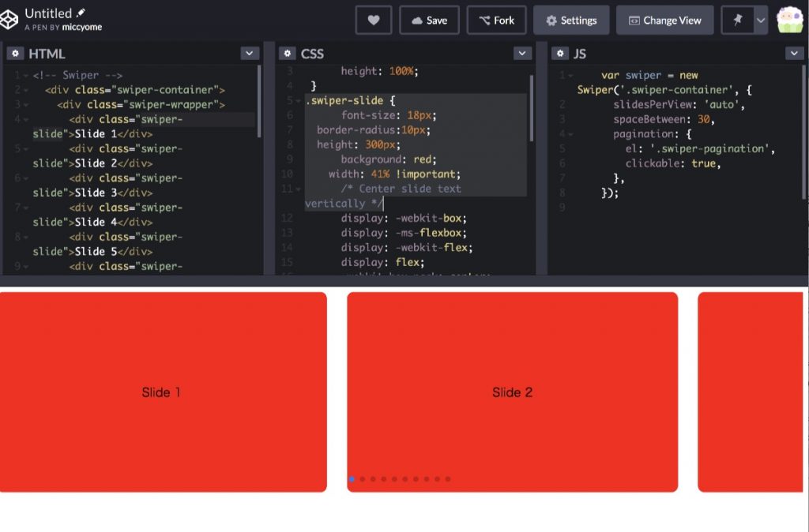Viewport: 809px width, 532px height.
Task: Fold the .swiper-slide rule at CSS line 5
Action: (x=297, y=101)
